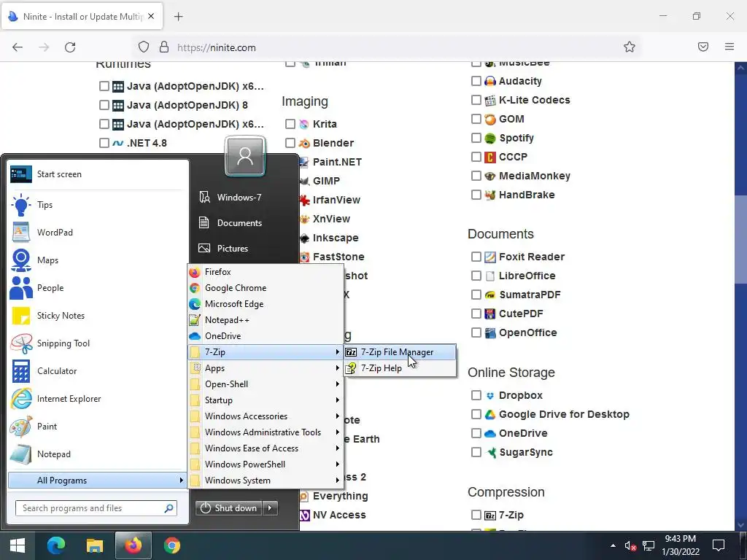Check the Blender checkbox
This screenshot has width=747, height=560.
pyautogui.click(x=290, y=143)
